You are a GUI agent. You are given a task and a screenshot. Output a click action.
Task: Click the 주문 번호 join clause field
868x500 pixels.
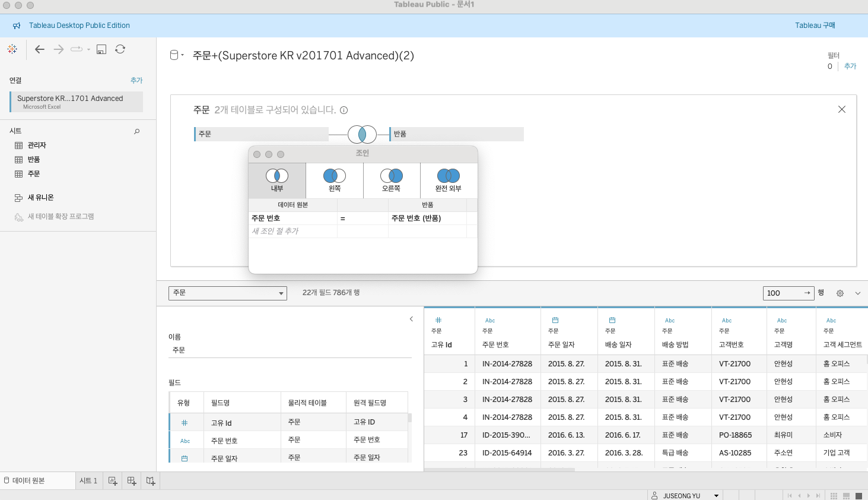coord(292,219)
